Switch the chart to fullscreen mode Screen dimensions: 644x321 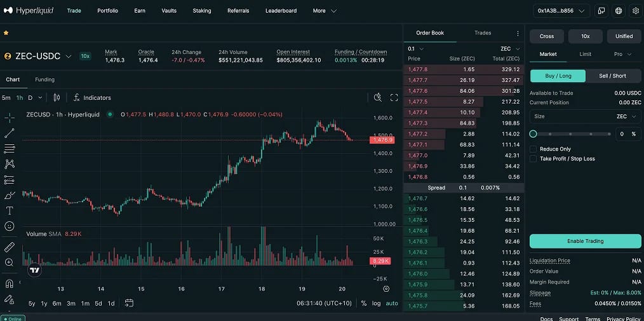[394, 97]
